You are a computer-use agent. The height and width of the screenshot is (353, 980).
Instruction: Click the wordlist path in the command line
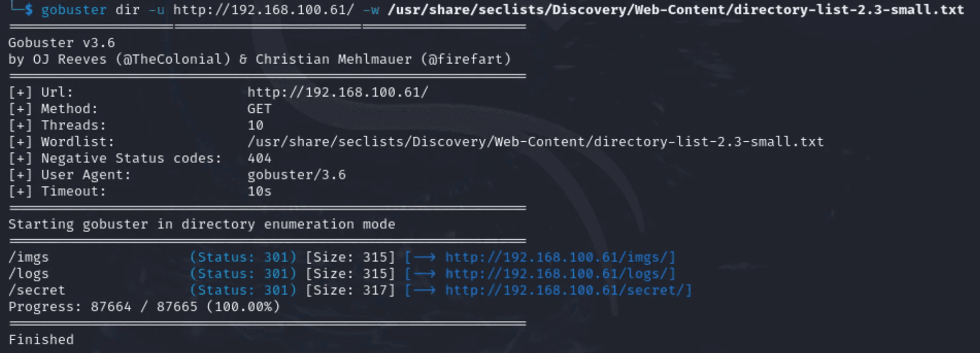click(675, 10)
